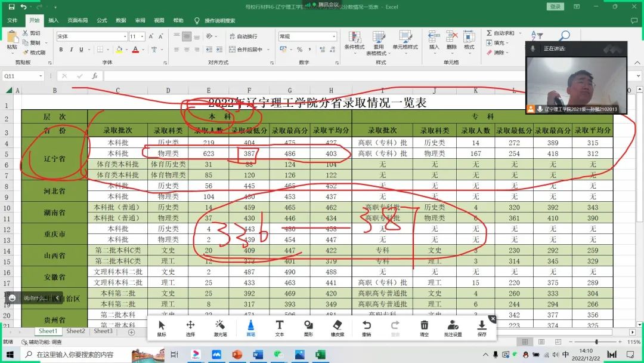Select the 鼠标 pointer tool in annotation bar
644x363 pixels.
click(x=162, y=328)
